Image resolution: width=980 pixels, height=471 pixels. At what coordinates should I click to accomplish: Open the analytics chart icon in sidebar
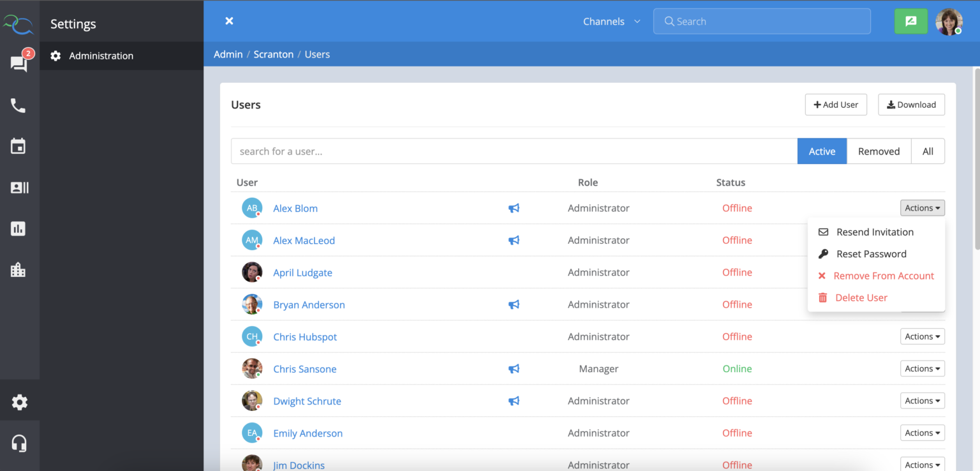tap(19, 228)
